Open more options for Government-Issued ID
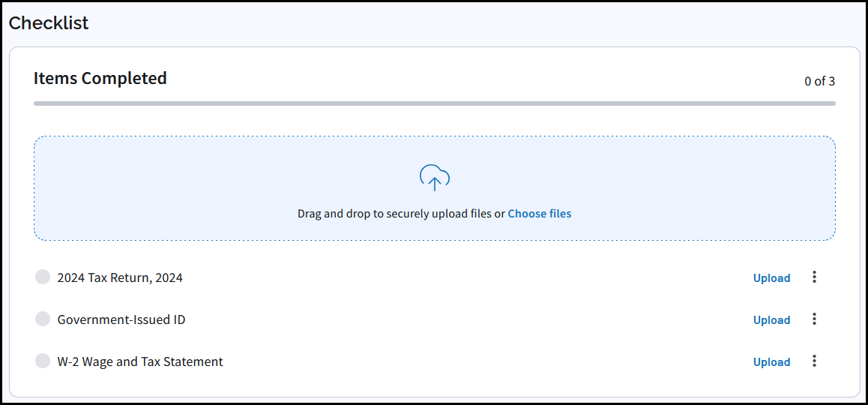 (x=814, y=319)
